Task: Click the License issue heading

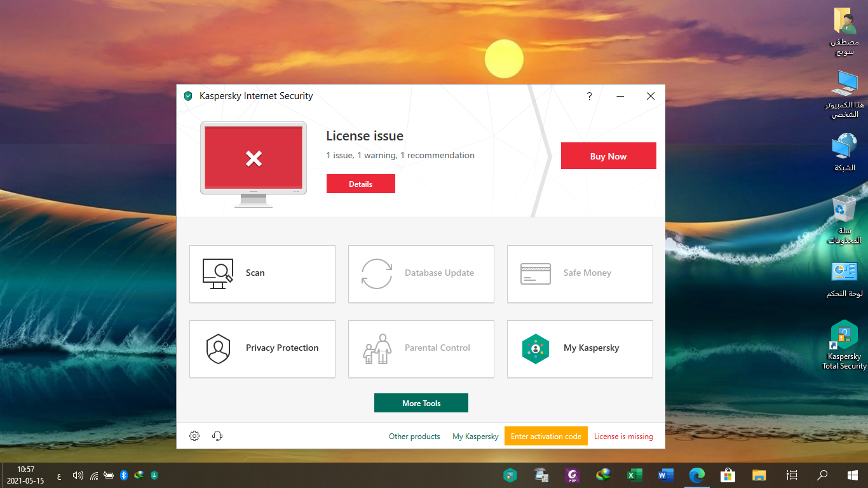Action: click(x=365, y=136)
